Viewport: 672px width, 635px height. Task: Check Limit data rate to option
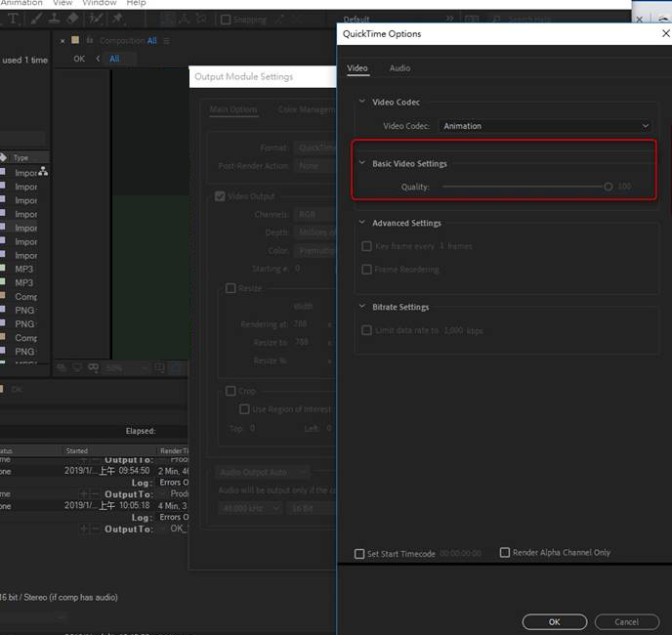point(366,330)
